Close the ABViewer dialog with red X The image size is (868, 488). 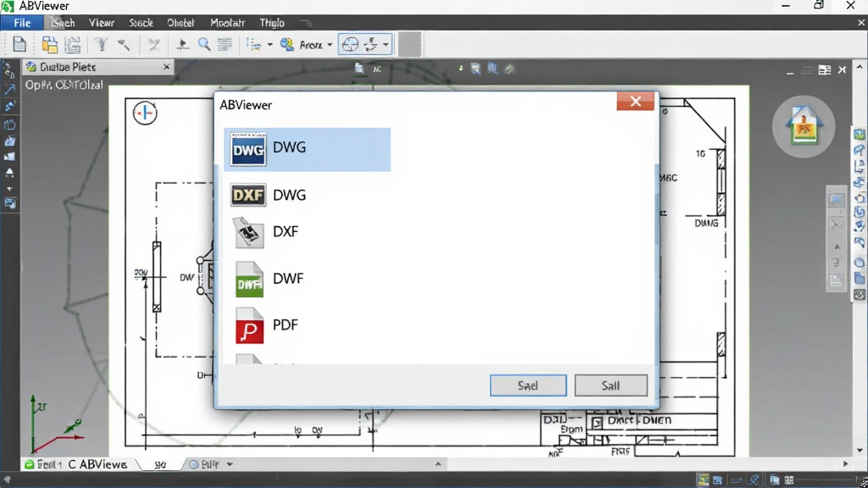point(635,102)
